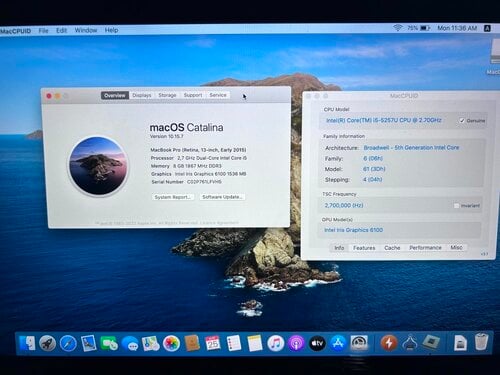Viewport: 500px width, 375px height.
Task: Click the System Report button
Action: click(x=173, y=197)
